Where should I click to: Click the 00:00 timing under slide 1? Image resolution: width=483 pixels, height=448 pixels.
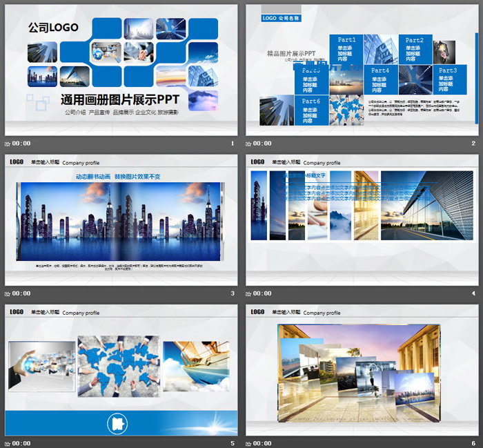point(21,144)
